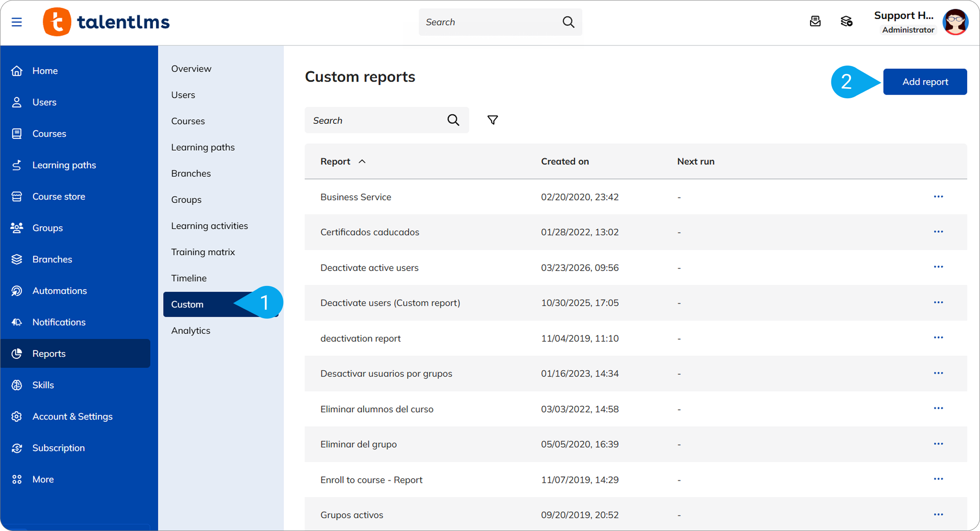The image size is (980, 531).
Task: Click the Add report button
Action: (925, 82)
